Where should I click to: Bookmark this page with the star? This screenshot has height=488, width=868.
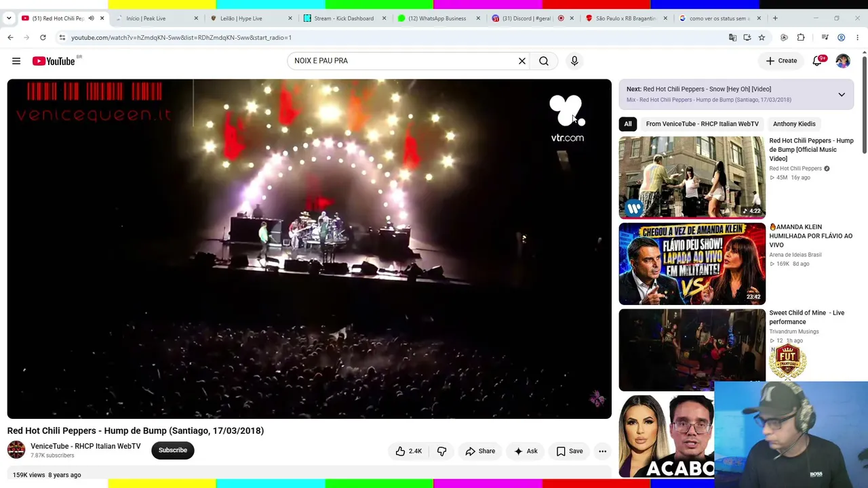pyautogui.click(x=762, y=37)
